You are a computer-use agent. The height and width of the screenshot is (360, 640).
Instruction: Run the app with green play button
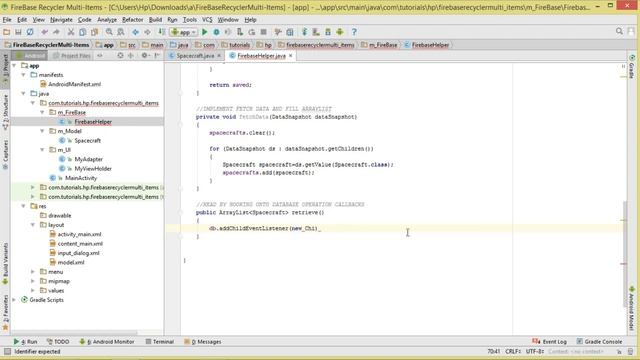pyautogui.click(x=204, y=32)
